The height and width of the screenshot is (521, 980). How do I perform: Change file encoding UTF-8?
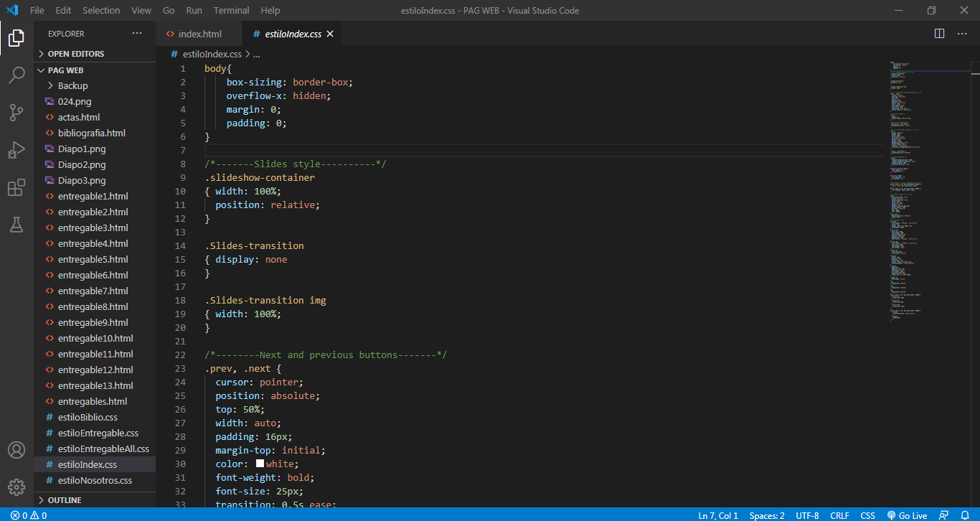point(807,515)
